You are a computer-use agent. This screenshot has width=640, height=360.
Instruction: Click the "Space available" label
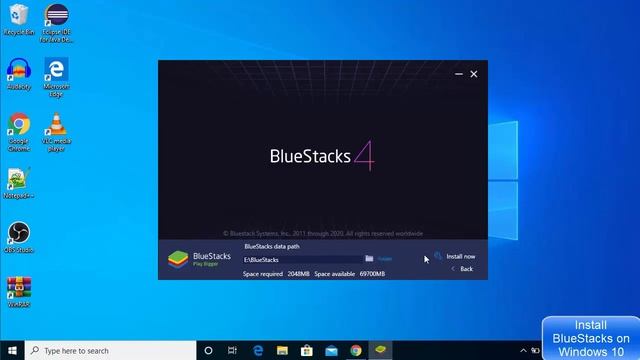click(x=335, y=274)
